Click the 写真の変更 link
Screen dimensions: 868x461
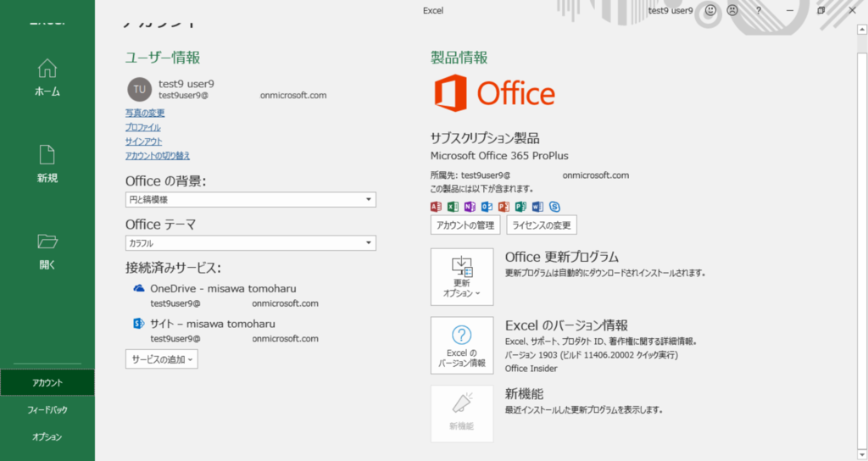144,113
